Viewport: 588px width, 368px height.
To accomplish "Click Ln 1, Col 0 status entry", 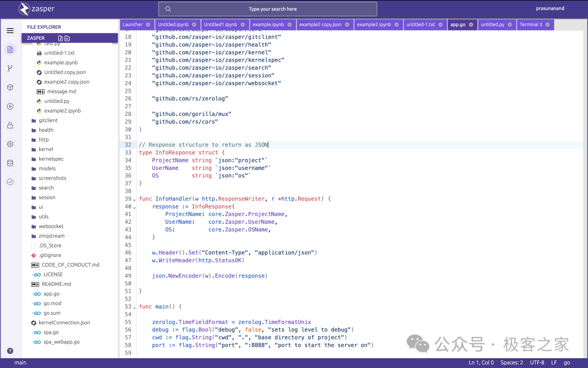I will point(481,363).
